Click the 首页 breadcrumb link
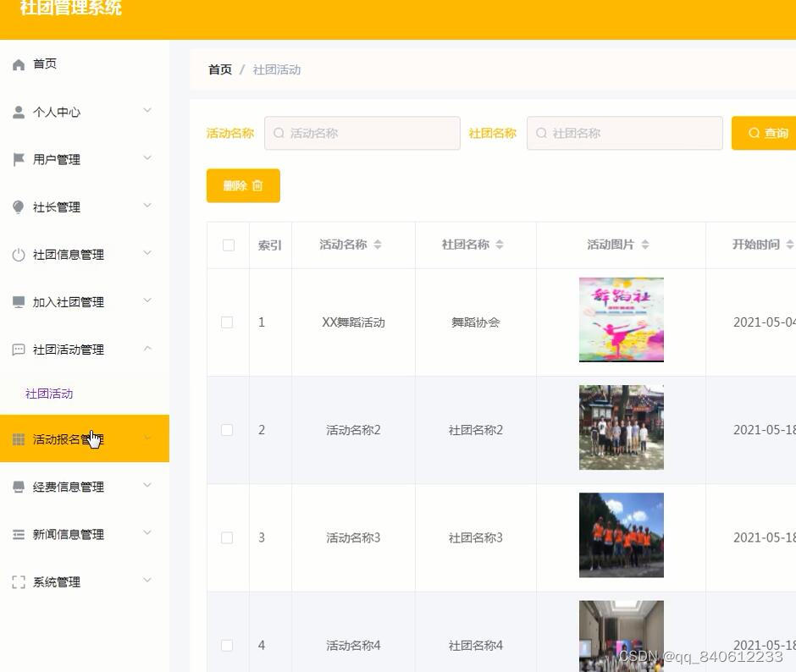 click(218, 69)
